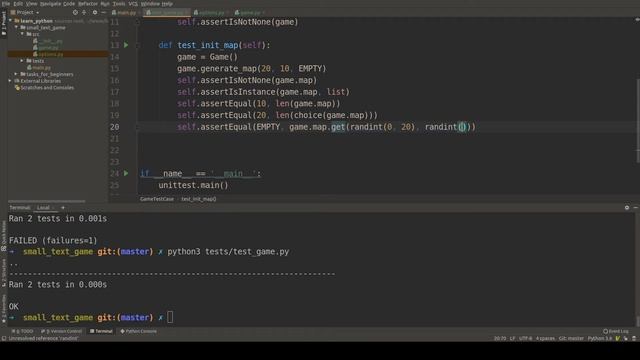Viewport: 640px width, 360px height.
Task: Open the TODO tool window
Action: pos(22,331)
